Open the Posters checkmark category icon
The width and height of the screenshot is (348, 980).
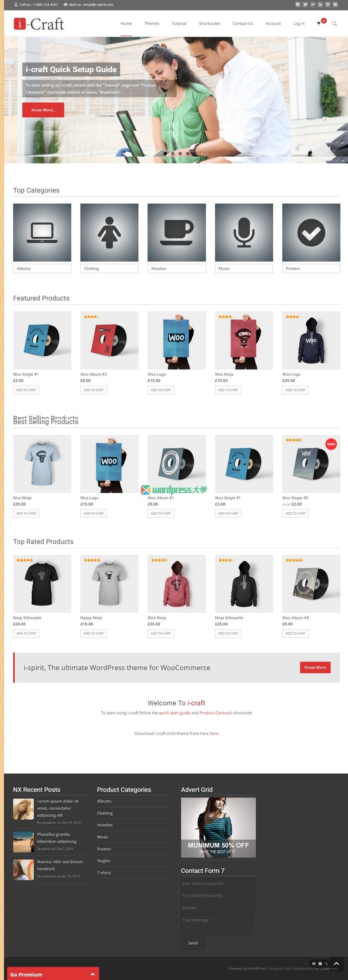[x=311, y=232]
